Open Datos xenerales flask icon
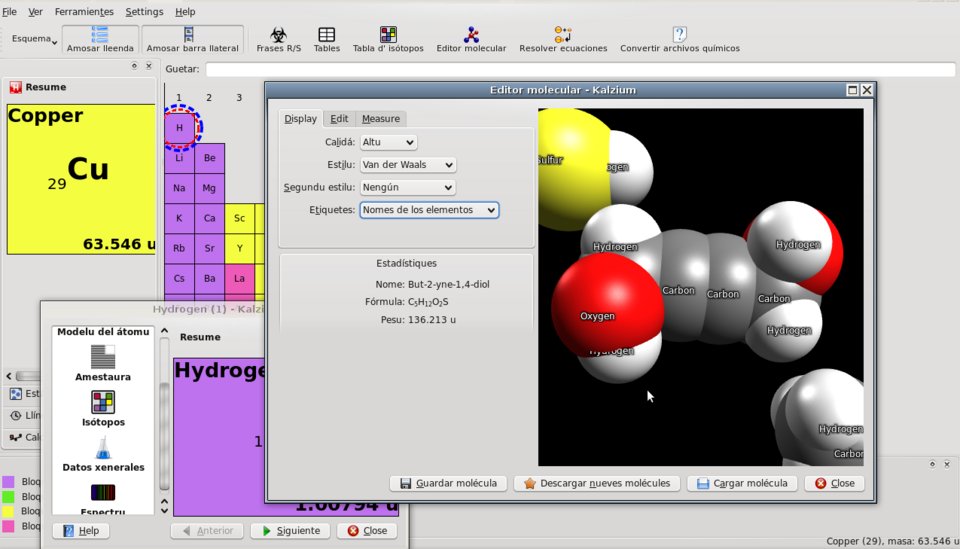Viewport: 960px width, 549px height. [103, 454]
